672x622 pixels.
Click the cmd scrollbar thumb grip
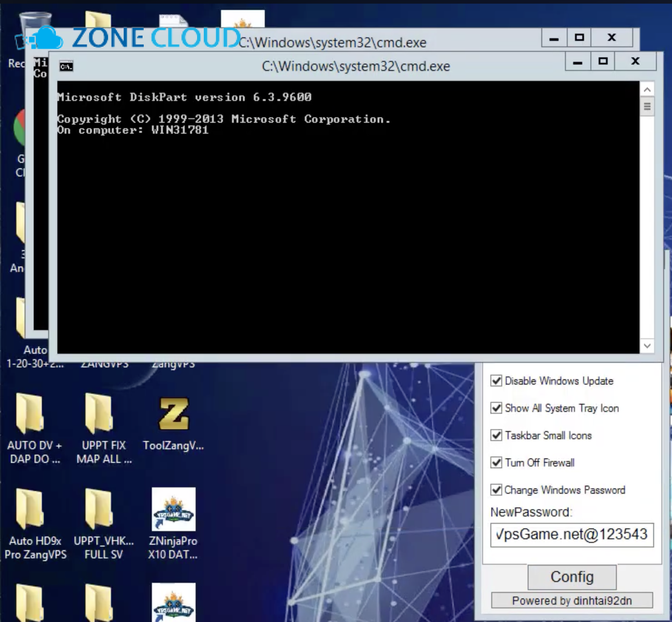point(647,106)
